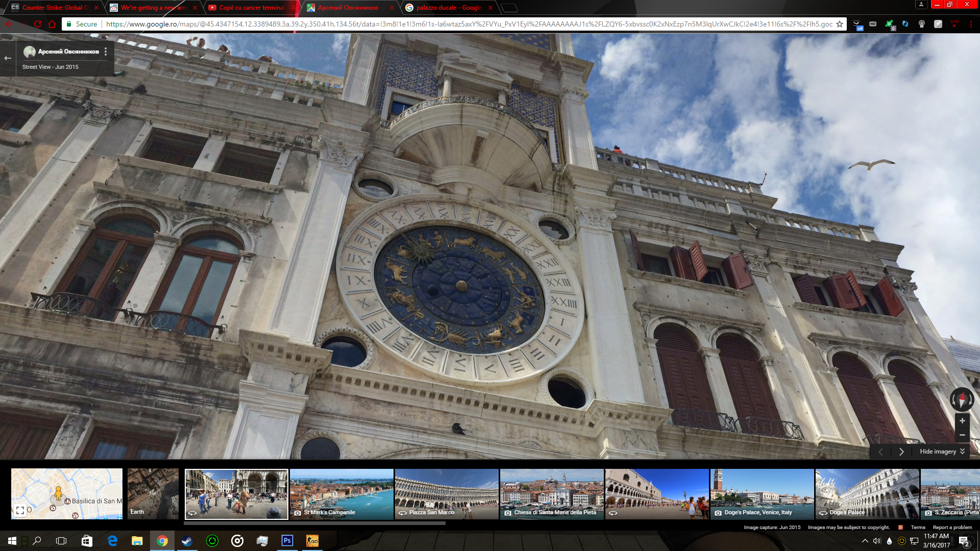Open Photoshop from the taskbar
This screenshot has width=980, height=551.
click(287, 541)
